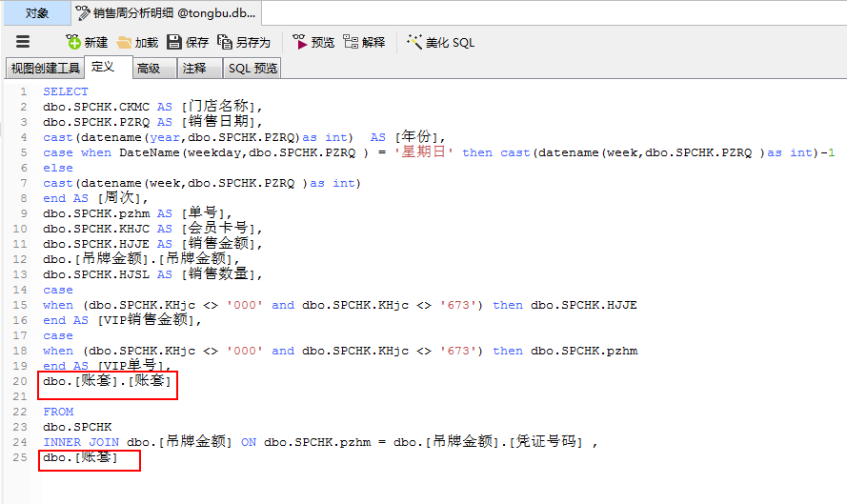Click dbo.[账套].[账套] on line 20

pyautogui.click(x=107, y=381)
